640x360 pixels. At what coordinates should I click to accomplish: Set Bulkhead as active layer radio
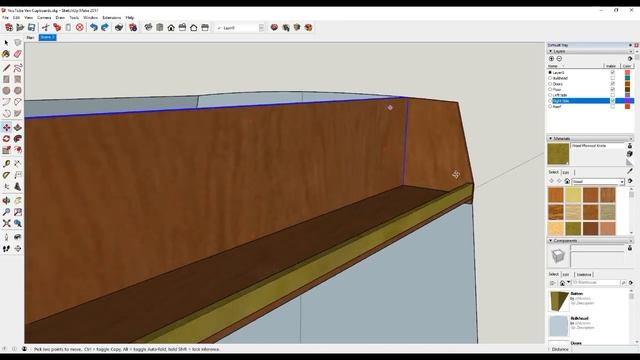point(550,78)
